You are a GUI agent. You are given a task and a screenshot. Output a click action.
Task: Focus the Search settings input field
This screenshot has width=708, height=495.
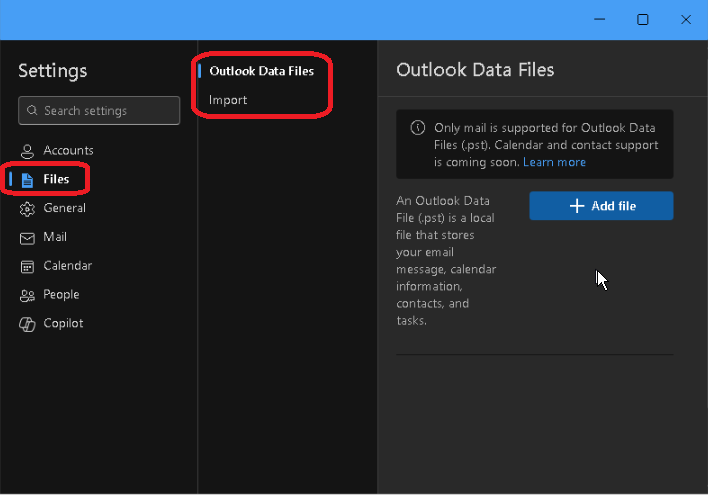99,110
